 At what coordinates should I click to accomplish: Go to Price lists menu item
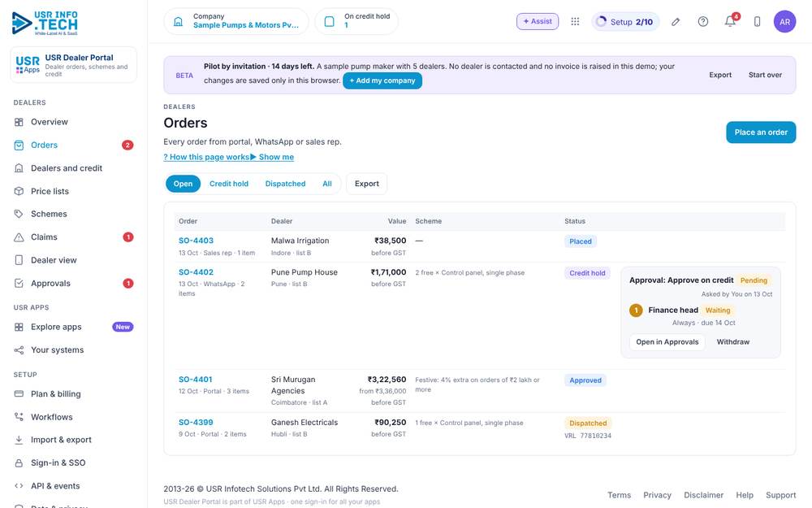tap(74, 191)
